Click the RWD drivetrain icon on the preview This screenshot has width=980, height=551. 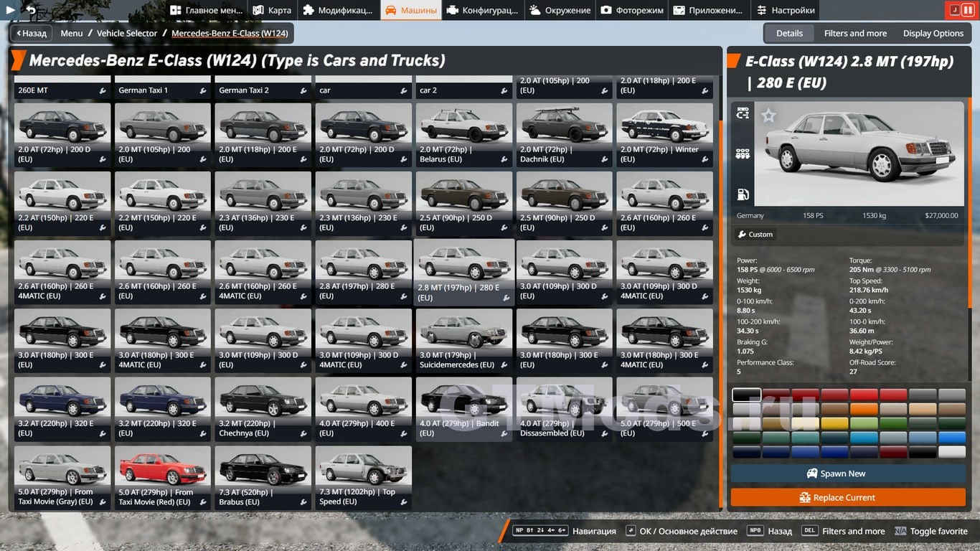pyautogui.click(x=743, y=113)
